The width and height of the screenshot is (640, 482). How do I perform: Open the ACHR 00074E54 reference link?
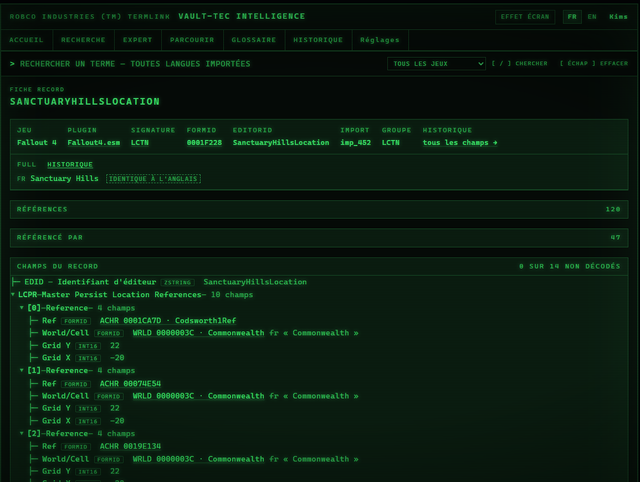coord(130,384)
